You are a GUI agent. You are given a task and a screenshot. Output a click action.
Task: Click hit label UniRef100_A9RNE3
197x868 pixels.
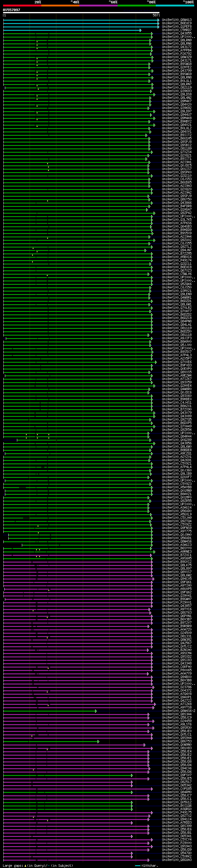pyautogui.click(x=177, y=551)
